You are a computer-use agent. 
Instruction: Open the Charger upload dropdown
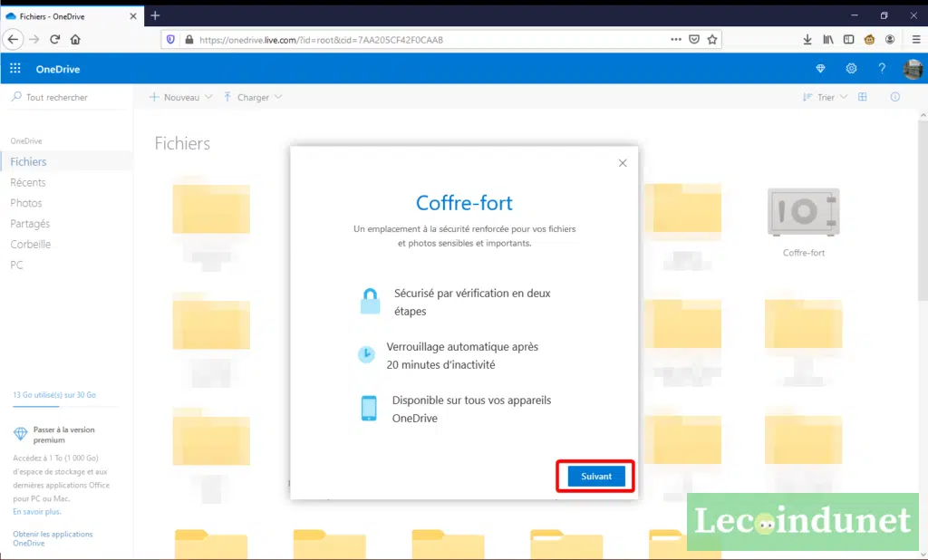pyautogui.click(x=253, y=97)
